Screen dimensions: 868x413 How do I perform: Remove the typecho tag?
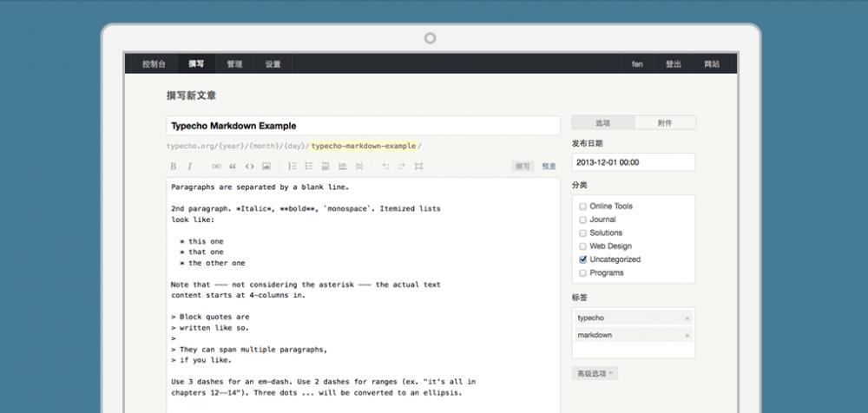pyautogui.click(x=687, y=318)
